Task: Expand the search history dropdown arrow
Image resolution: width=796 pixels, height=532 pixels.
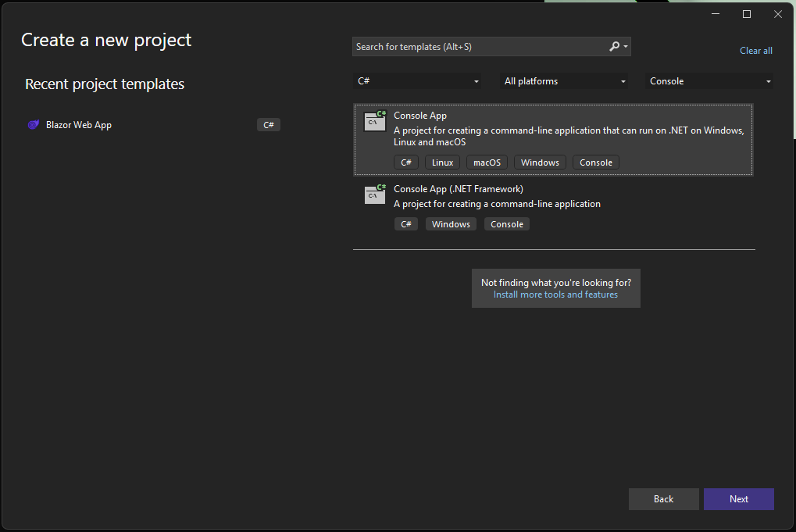Action: pyautogui.click(x=626, y=47)
